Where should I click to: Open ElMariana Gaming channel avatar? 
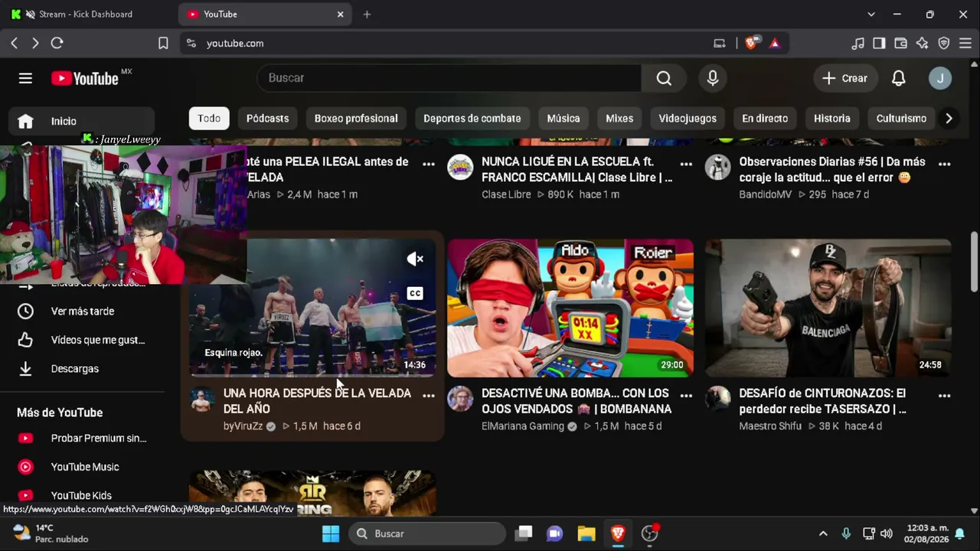[x=460, y=399]
